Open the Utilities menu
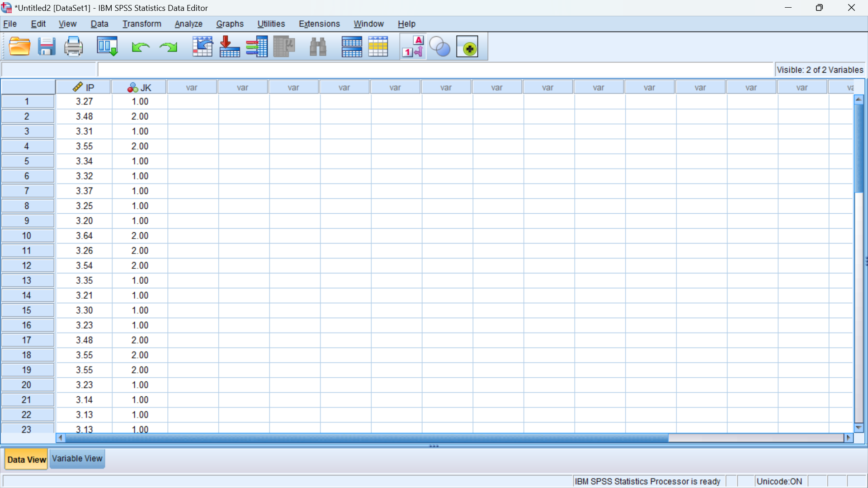 [x=271, y=24]
